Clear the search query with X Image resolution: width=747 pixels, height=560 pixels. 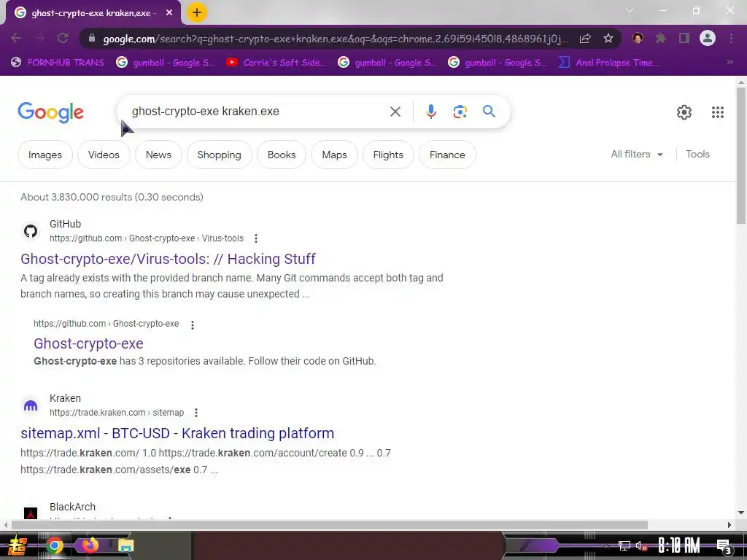tap(395, 112)
